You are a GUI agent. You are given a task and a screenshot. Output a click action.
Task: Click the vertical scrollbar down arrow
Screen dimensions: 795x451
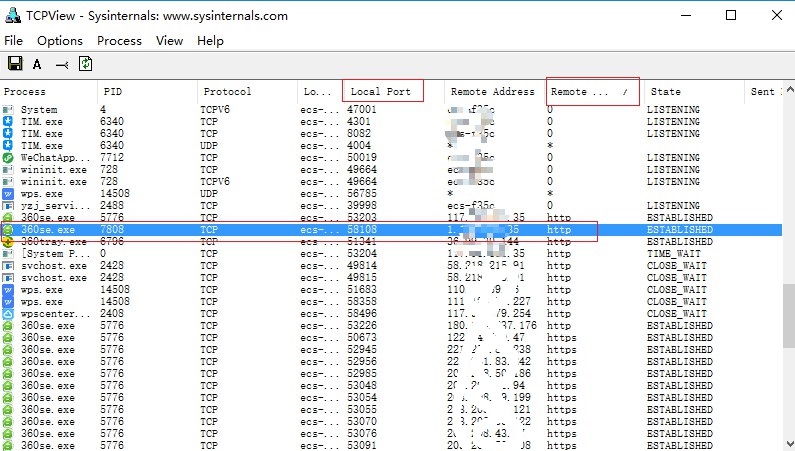[x=788, y=443]
